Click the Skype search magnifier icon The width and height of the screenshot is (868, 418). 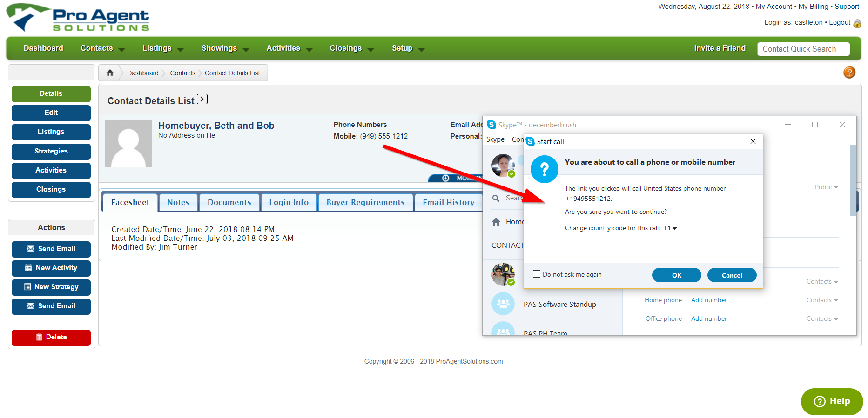(496, 198)
